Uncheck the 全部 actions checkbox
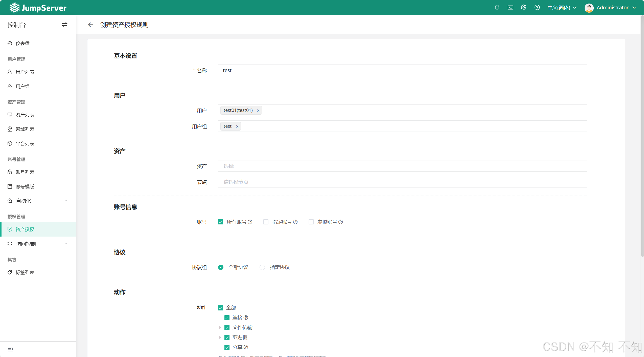 (x=220, y=308)
